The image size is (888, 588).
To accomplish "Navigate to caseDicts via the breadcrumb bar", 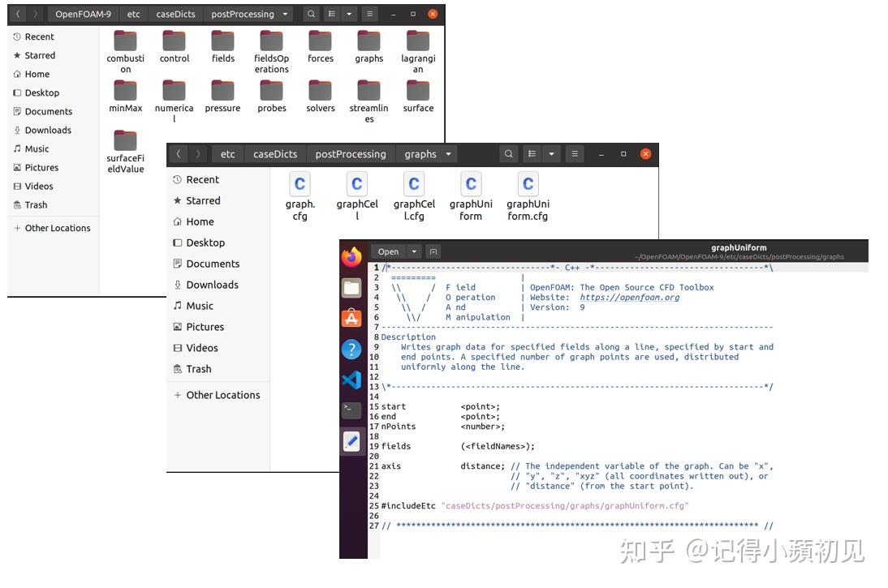I will click(x=275, y=154).
